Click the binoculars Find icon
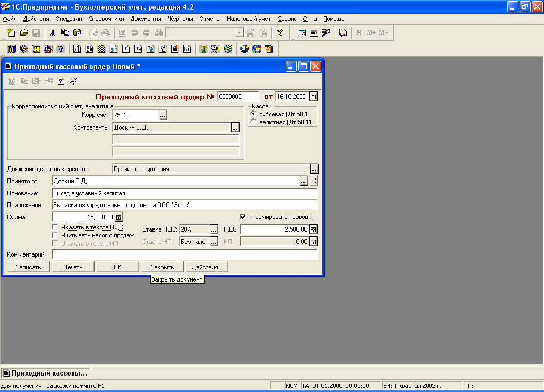Screen dimensions: 544x392 tap(159, 32)
